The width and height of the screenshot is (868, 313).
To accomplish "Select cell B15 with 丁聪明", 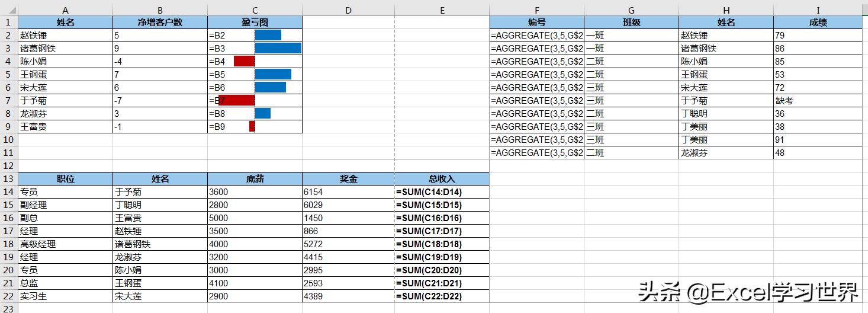I will [x=160, y=205].
